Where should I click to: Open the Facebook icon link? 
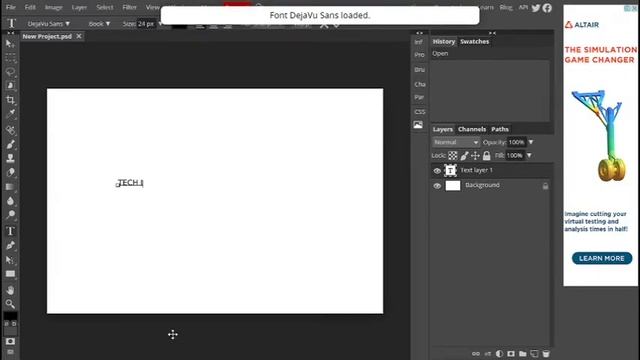tap(547, 8)
